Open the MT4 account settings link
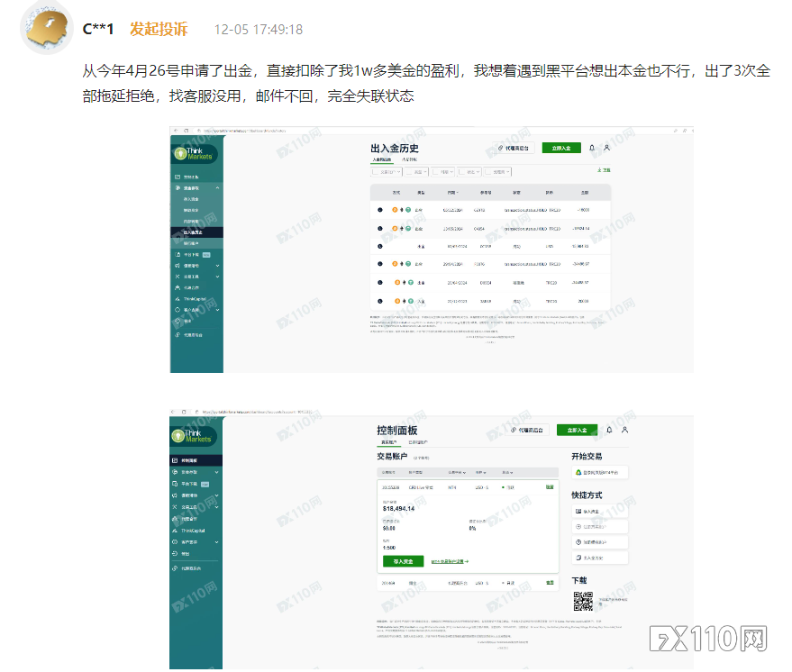This screenshot has width=792, height=672. 450,561
